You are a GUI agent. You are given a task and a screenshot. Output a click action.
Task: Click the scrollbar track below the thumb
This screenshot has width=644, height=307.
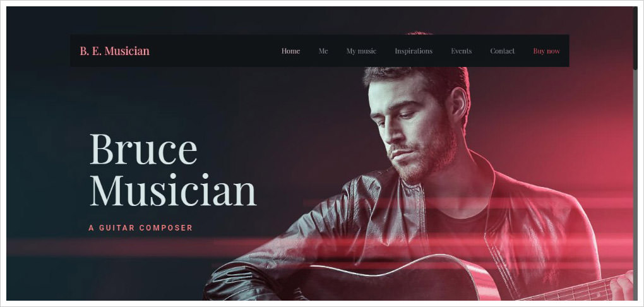click(635, 185)
